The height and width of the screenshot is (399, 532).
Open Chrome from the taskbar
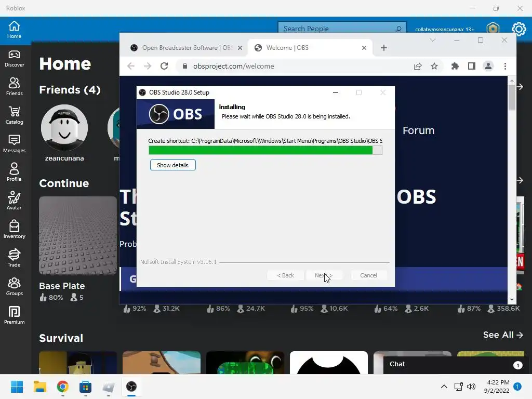63,387
